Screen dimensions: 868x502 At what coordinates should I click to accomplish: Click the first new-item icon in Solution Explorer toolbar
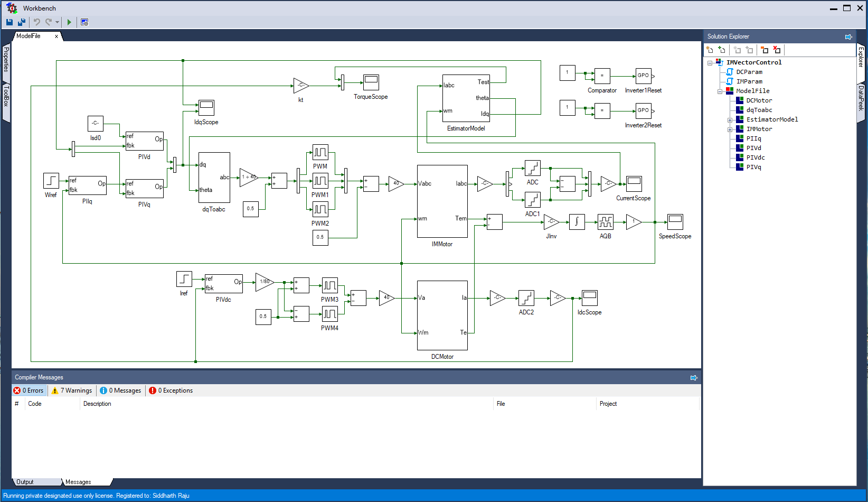710,50
